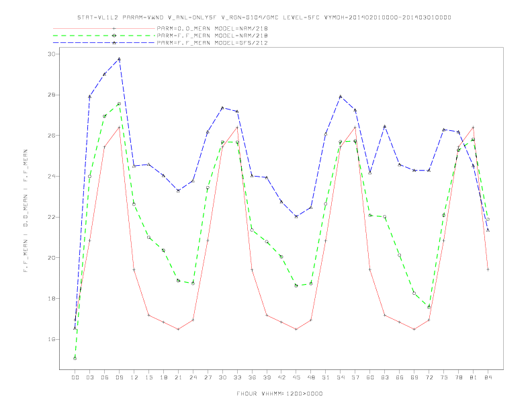Click the chart title starting with STAT=VL1L2
This screenshot has height=411, width=532.
(x=264, y=17)
